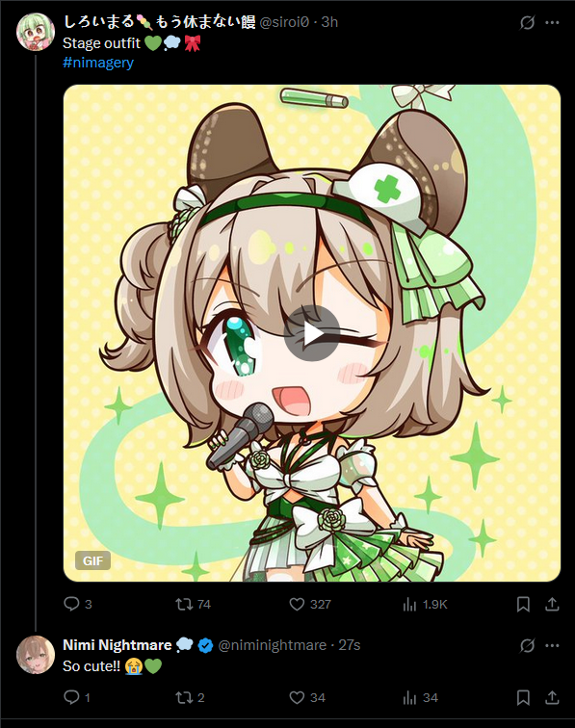The width and height of the screenshot is (575, 728).
Task: Open more options on Nimi Nightmare's reply
Action: [x=552, y=645]
